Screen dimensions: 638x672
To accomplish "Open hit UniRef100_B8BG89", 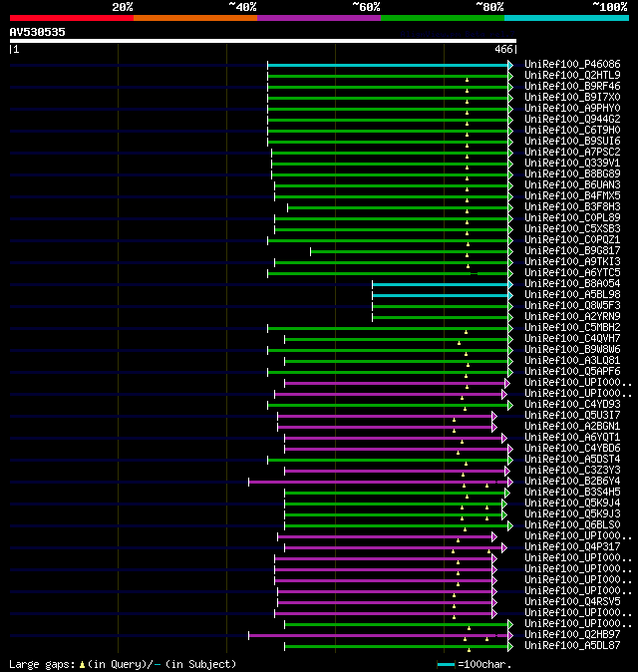I will pyautogui.click(x=572, y=174).
